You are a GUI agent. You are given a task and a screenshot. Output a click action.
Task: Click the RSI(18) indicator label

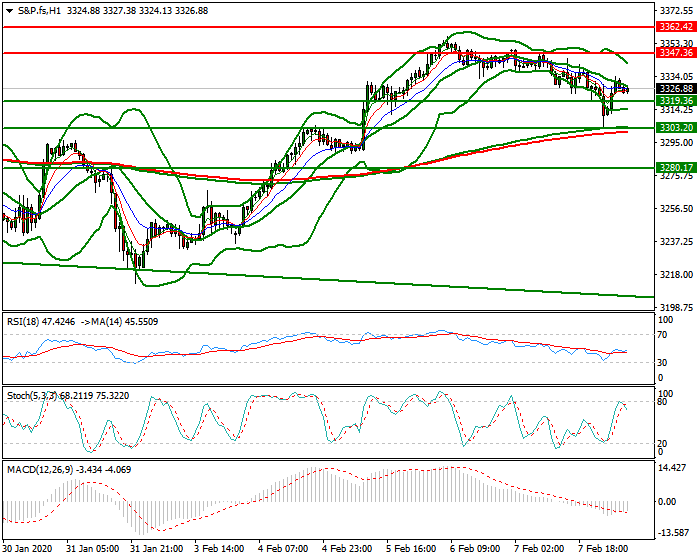22,322
